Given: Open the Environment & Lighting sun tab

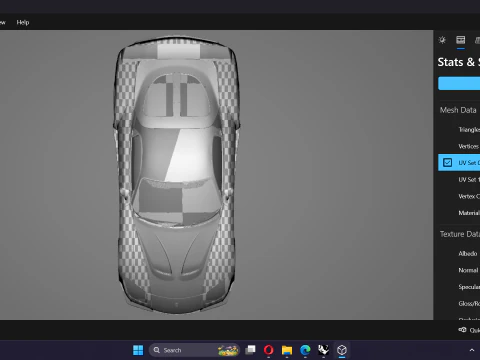Looking at the screenshot, I should pyautogui.click(x=442, y=40).
